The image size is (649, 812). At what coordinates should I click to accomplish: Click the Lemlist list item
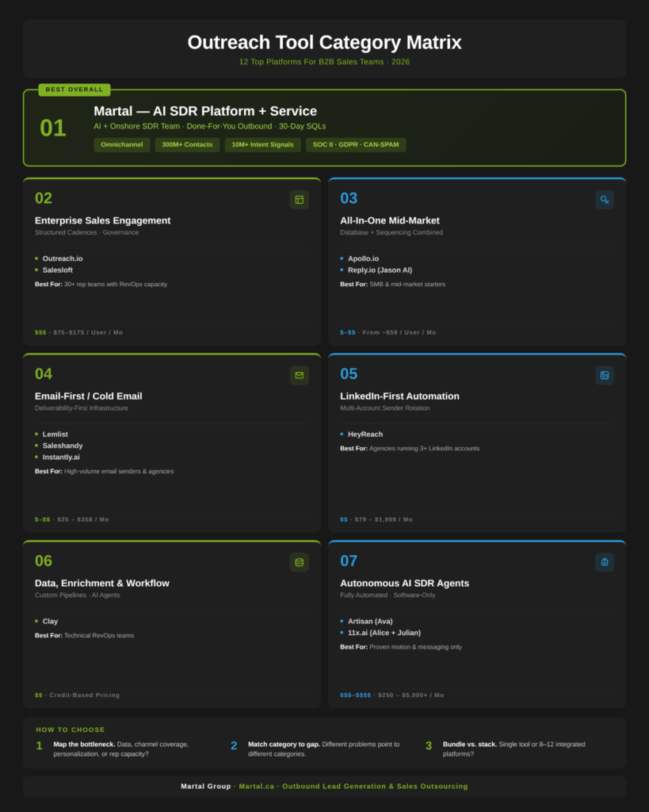point(55,434)
